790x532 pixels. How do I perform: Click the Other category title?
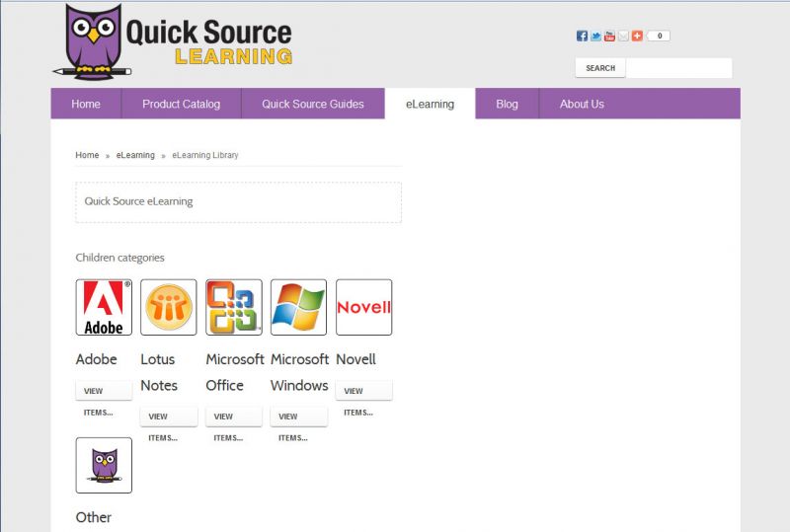tap(94, 517)
